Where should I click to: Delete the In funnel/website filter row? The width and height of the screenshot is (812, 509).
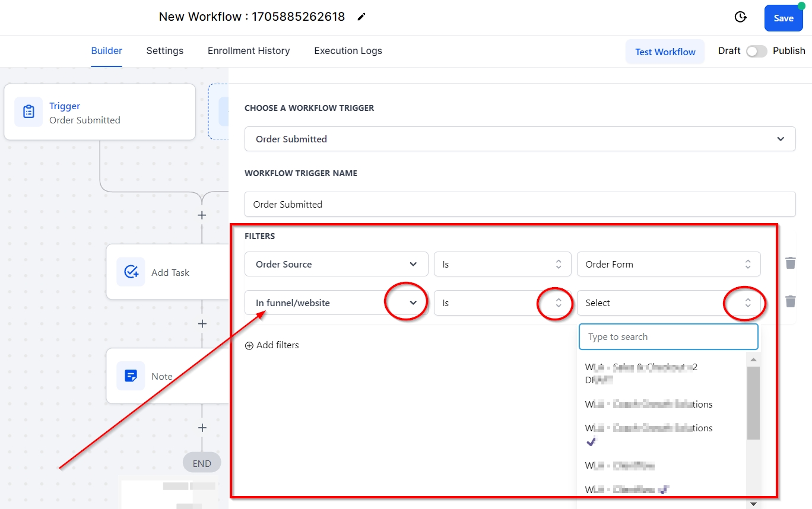(790, 302)
